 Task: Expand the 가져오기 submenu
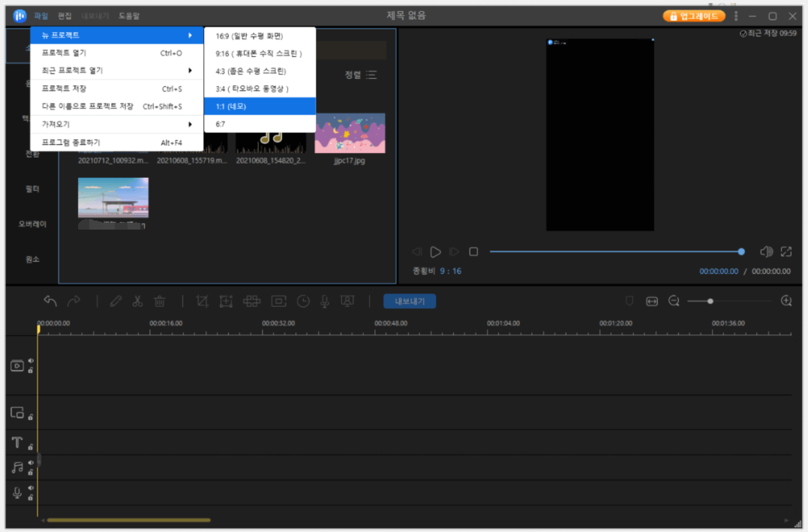point(116,124)
